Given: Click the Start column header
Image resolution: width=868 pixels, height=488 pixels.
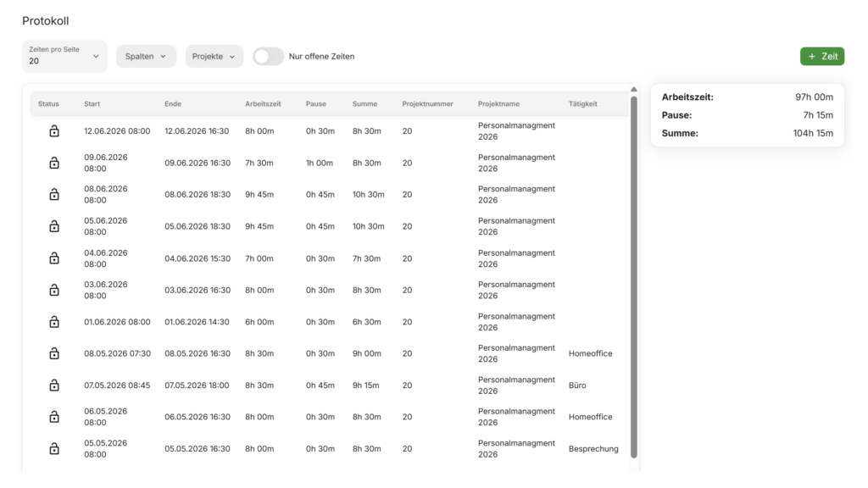Looking at the screenshot, I should tap(92, 104).
